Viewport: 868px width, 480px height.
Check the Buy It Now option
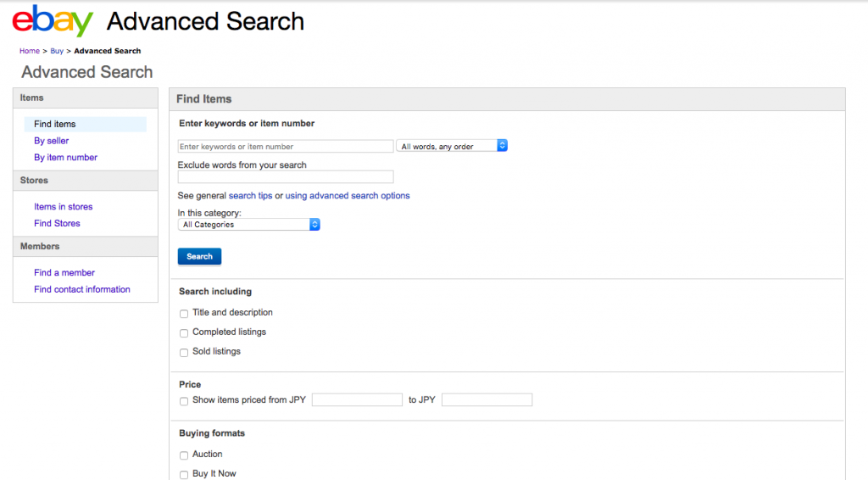(x=184, y=474)
